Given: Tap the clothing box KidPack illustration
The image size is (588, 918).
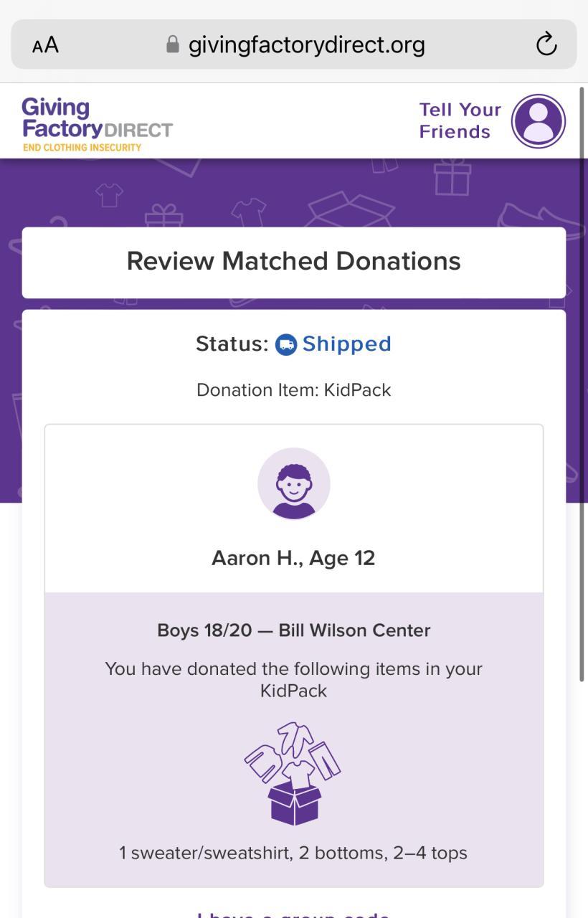Looking at the screenshot, I should tap(293, 773).
